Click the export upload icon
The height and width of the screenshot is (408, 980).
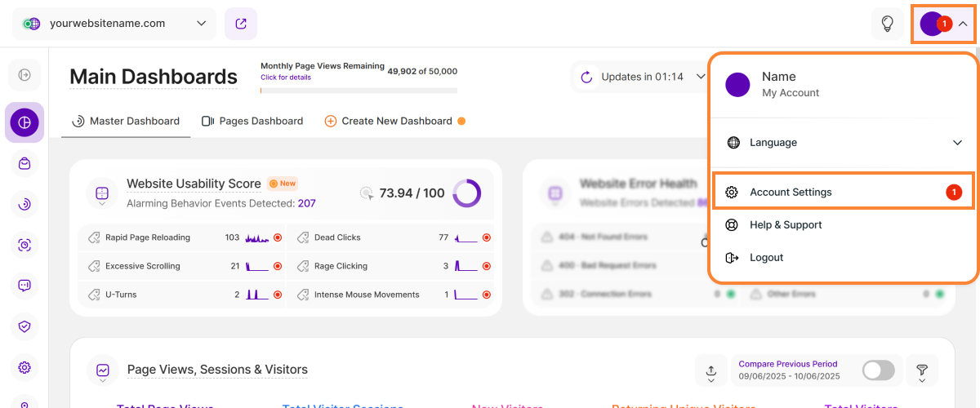[710, 371]
